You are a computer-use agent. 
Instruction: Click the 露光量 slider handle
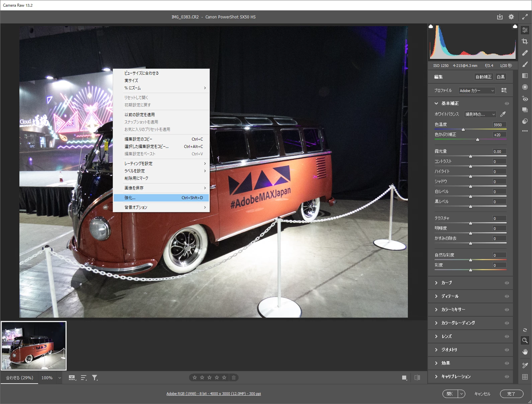470,156
